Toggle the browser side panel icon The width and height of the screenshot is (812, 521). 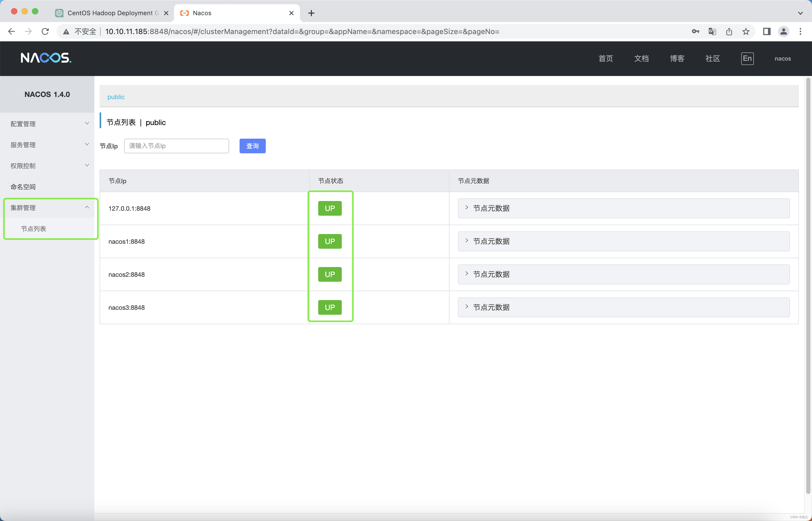tap(767, 31)
